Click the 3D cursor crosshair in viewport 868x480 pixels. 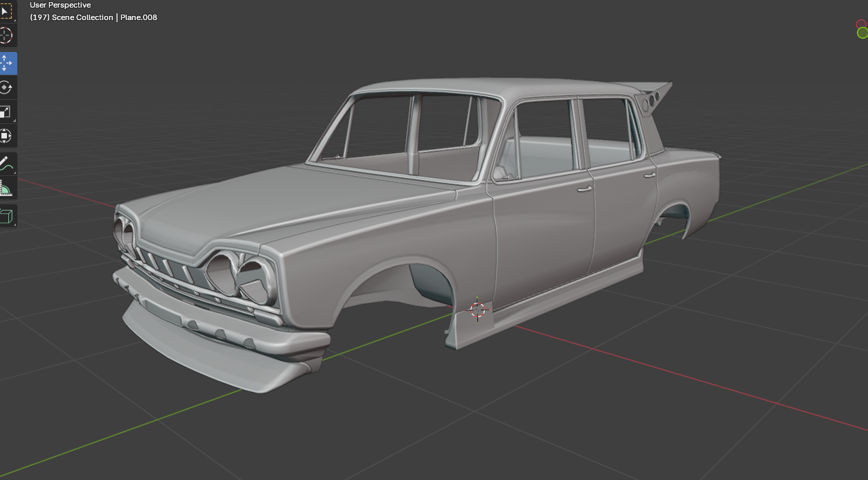[477, 310]
